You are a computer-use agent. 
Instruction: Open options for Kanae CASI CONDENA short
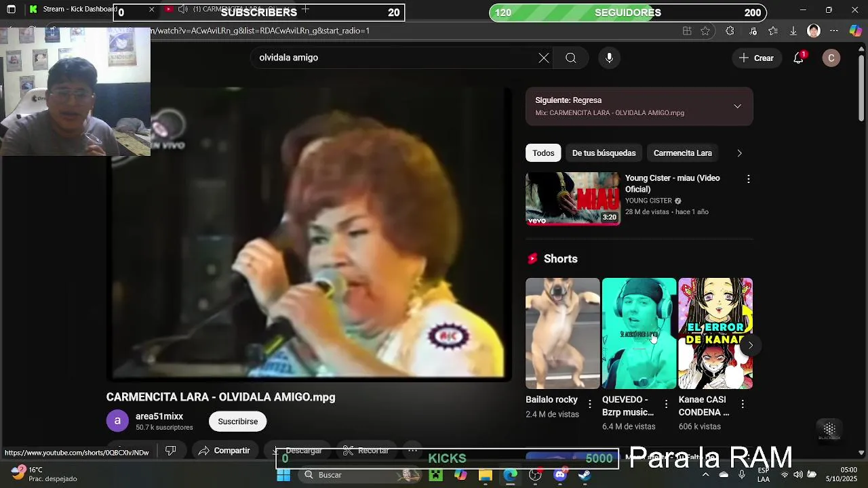tap(743, 404)
